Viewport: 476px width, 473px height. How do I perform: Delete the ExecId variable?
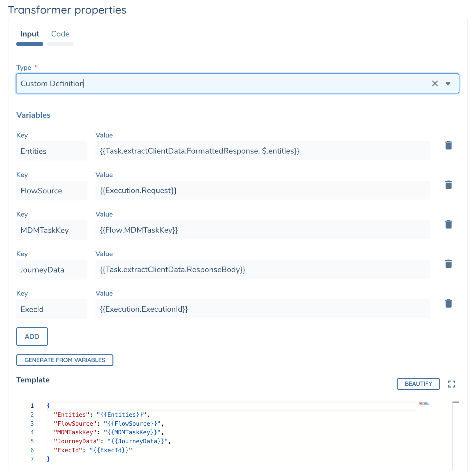coord(449,303)
